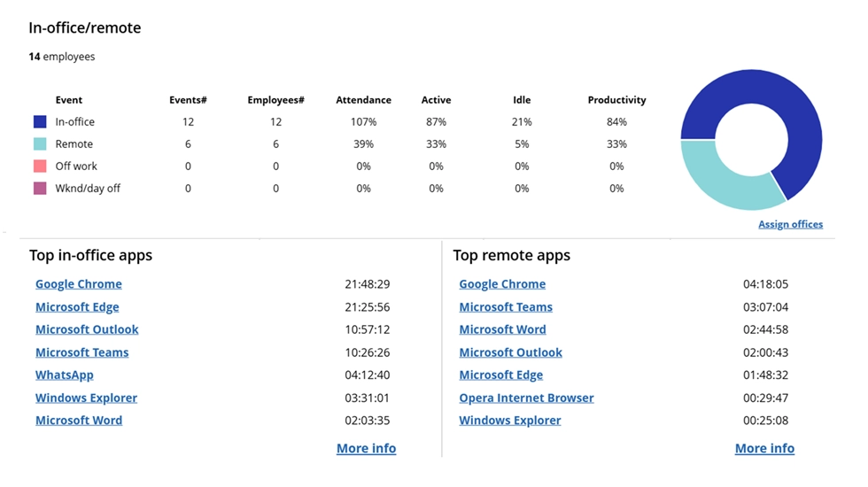The width and height of the screenshot is (868, 487).
Task: Open Windows Explorer in top remote apps
Action: click(510, 420)
